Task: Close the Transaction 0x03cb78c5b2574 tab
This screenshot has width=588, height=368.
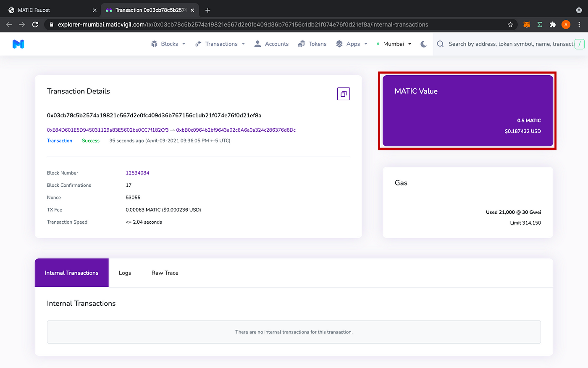Action: coord(192,10)
